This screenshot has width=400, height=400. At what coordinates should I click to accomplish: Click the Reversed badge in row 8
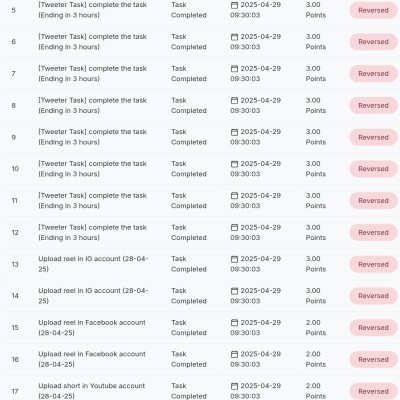coord(373,105)
